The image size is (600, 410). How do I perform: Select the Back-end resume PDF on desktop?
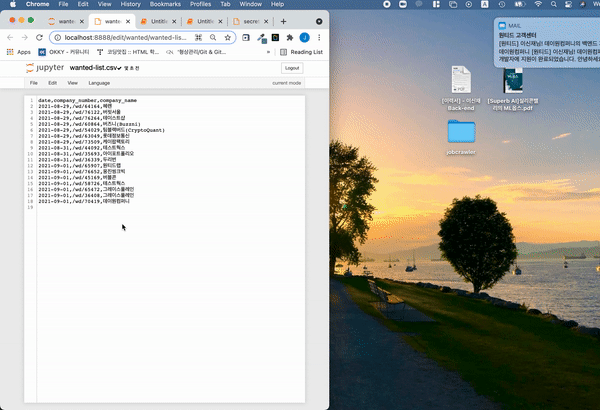(x=461, y=88)
